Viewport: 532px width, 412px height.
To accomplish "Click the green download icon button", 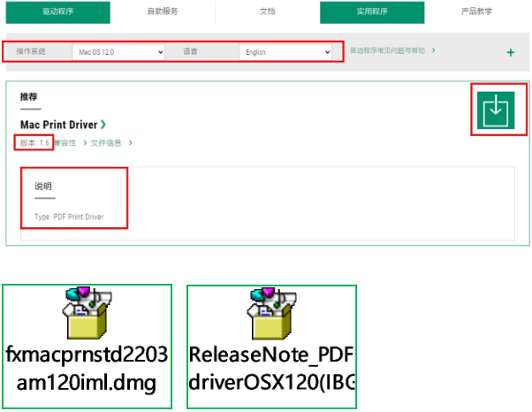I will tap(496, 111).
